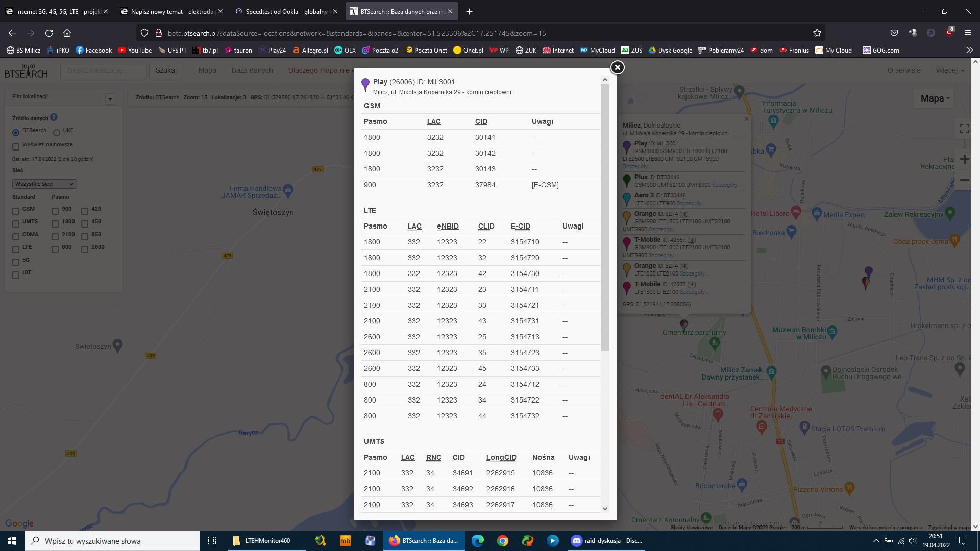
Task: Open Task View on the taskbar
Action: click(x=212, y=541)
